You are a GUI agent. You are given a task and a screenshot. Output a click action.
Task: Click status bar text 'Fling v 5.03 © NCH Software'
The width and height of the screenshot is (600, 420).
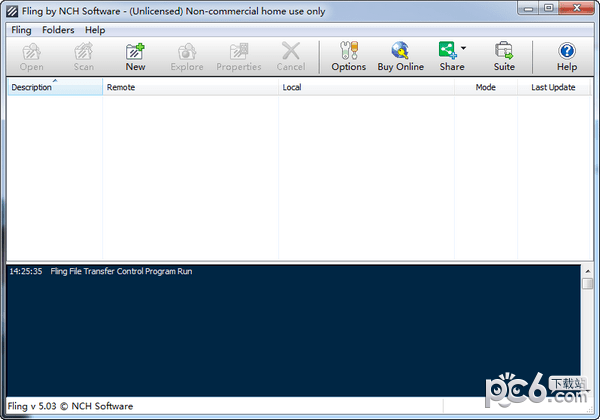[70, 406]
